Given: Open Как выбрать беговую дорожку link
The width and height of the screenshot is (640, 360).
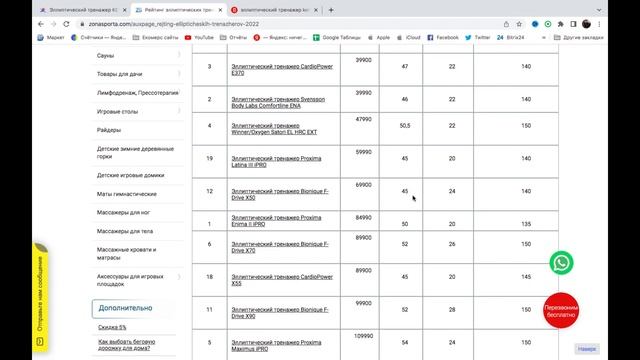Looking at the screenshot, I should click(127, 345).
